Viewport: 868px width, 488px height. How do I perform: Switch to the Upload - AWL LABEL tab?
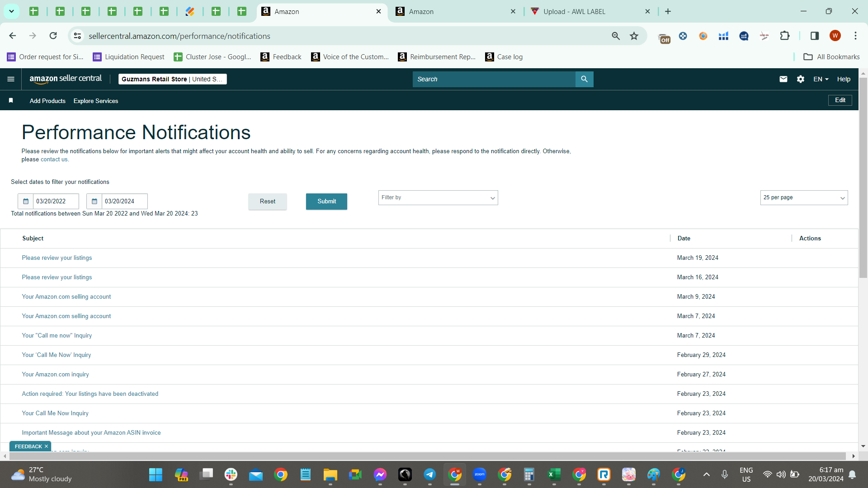(x=590, y=11)
